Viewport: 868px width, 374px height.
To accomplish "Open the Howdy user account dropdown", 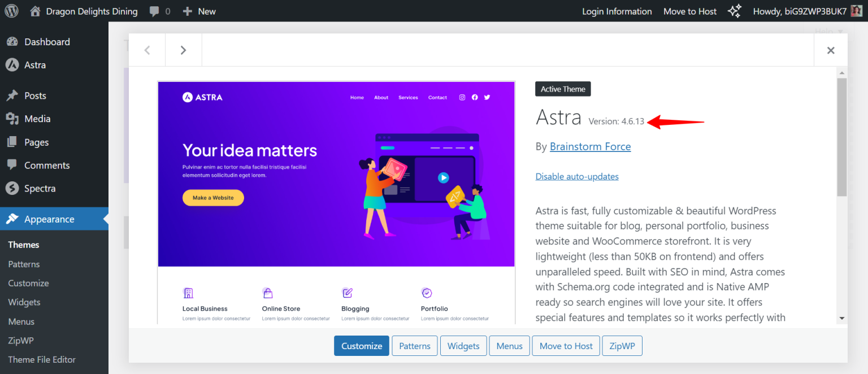I will tap(808, 11).
